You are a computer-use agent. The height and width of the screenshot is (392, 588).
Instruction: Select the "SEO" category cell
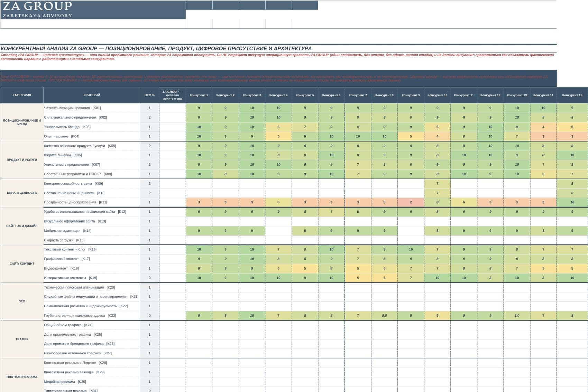pyautogui.click(x=22, y=301)
